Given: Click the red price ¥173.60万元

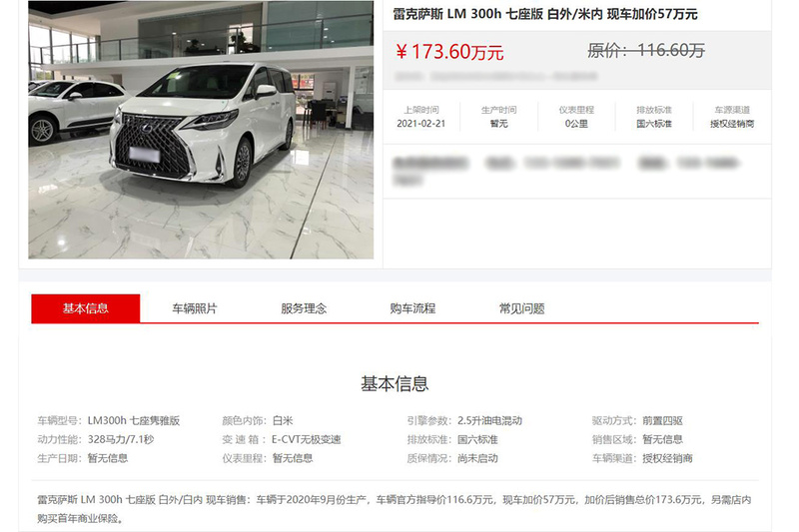Looking at the screenshot, I should pos(449,52).
